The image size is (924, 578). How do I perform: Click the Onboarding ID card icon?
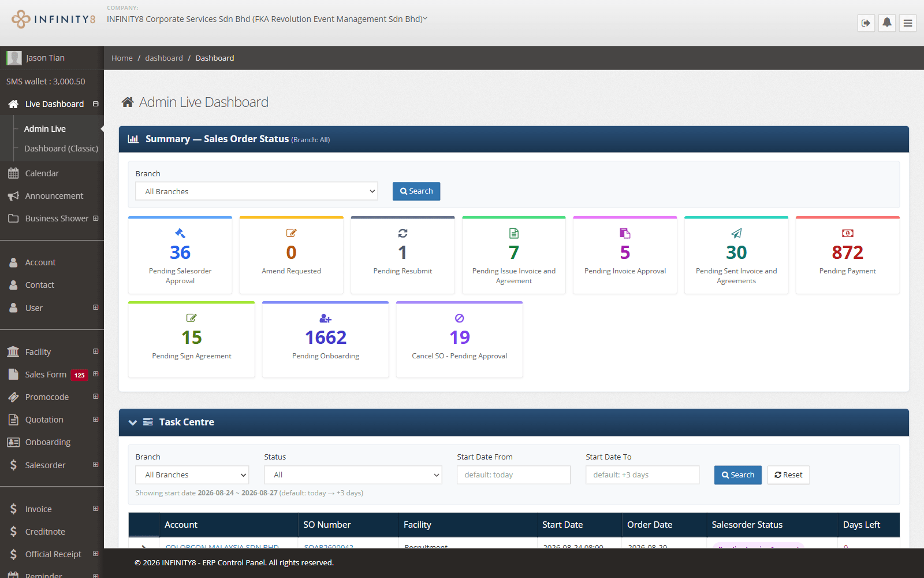click(x=13, y=442)
